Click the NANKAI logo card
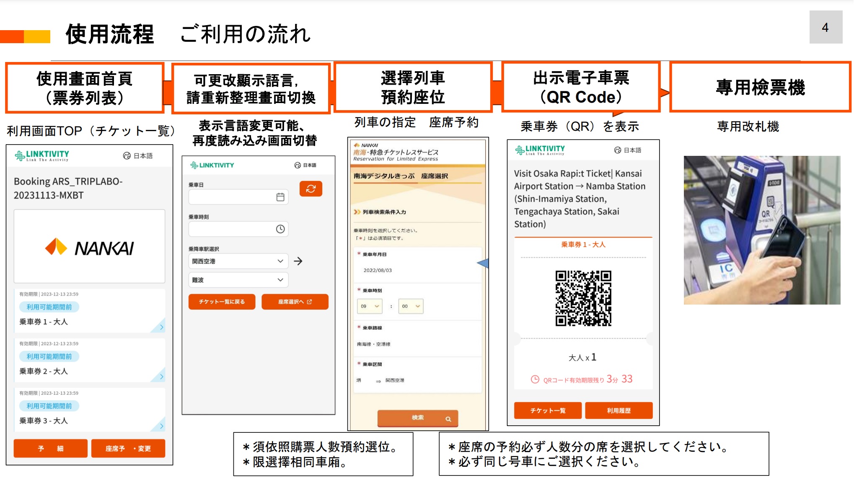854x504 pixels. (89, 246)
